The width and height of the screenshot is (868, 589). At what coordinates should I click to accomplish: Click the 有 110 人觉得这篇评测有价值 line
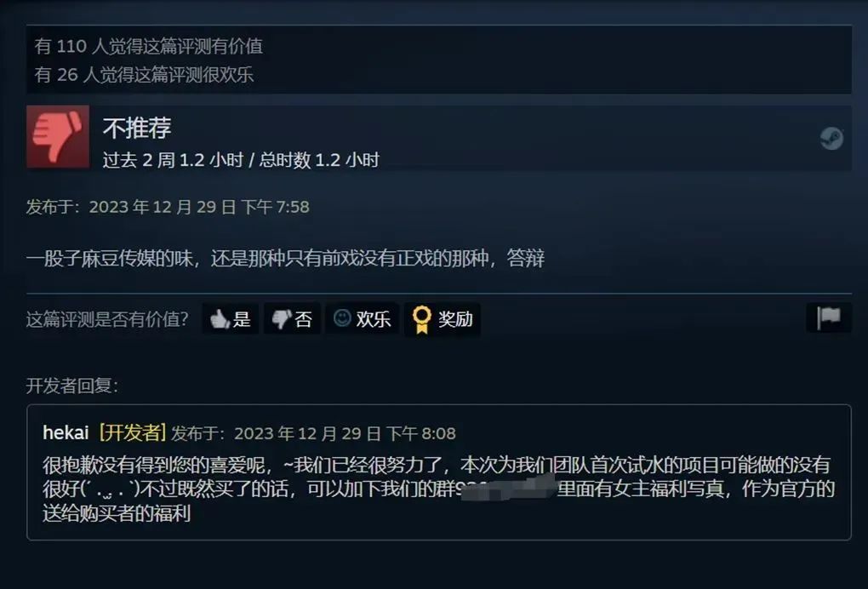click(x=149, y=46)
